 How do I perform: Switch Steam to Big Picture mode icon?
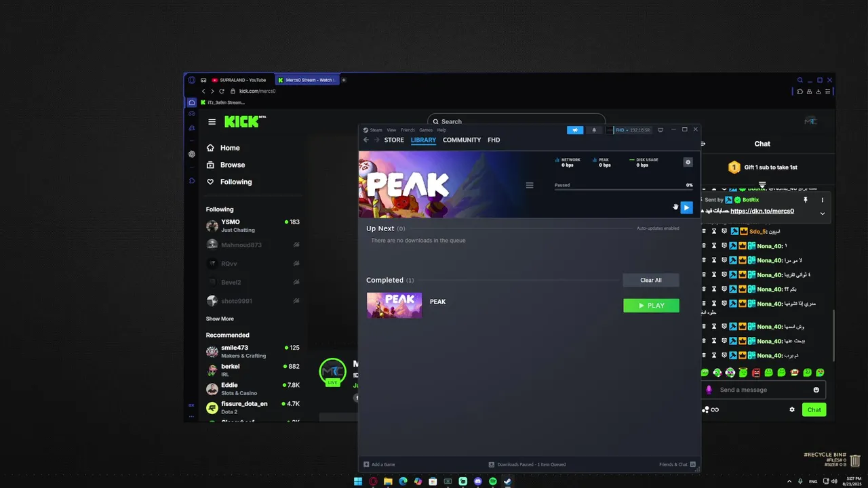point(660,130)
